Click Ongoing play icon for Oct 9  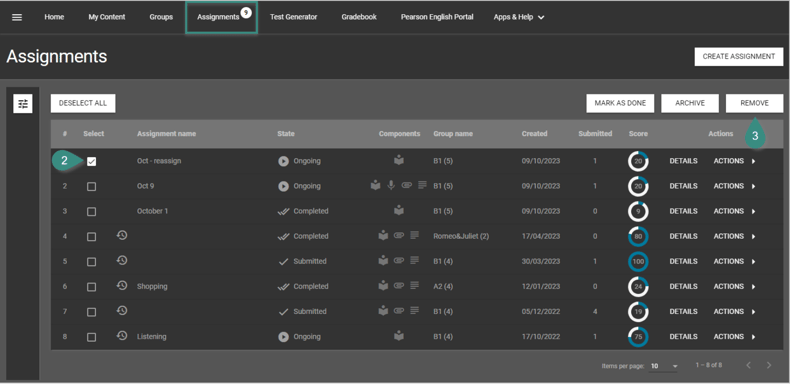(284, 186)
